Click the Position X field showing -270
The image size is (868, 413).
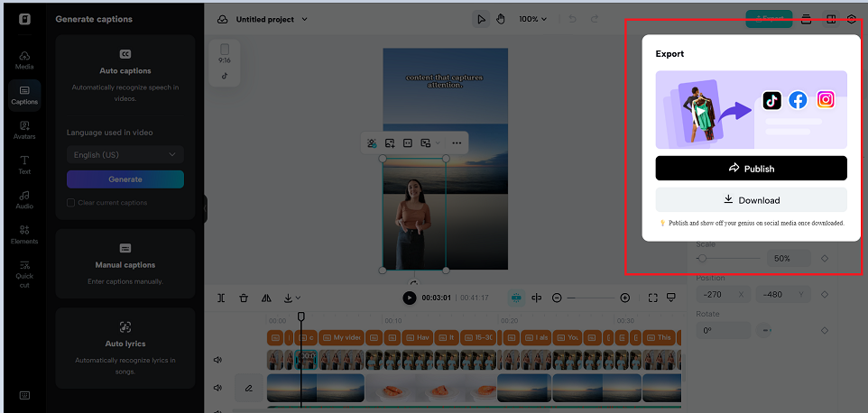click(724, 295)
